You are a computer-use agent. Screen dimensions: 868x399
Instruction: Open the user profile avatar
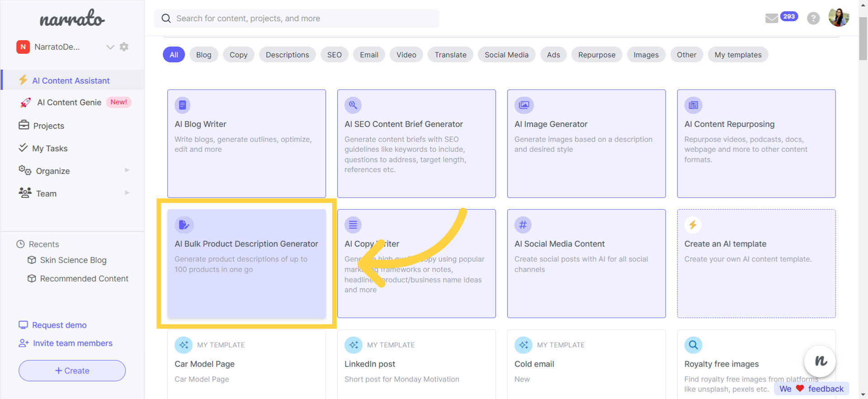[x=839, y=18]
